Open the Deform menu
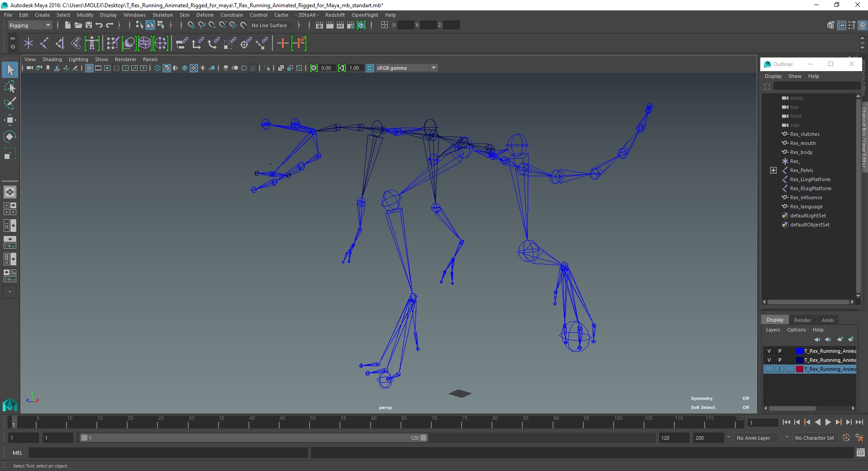Viewport: 868px width, 471px height. 205,15
